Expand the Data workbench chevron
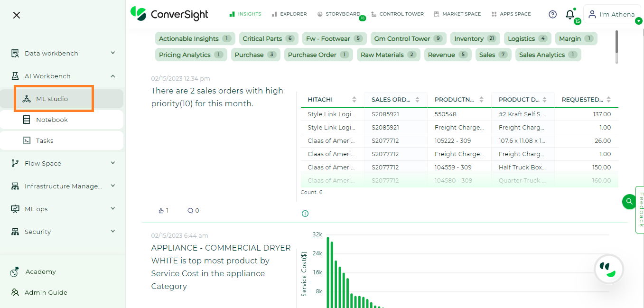The width and height of the screenshot is (644, 308). (113, 53)
